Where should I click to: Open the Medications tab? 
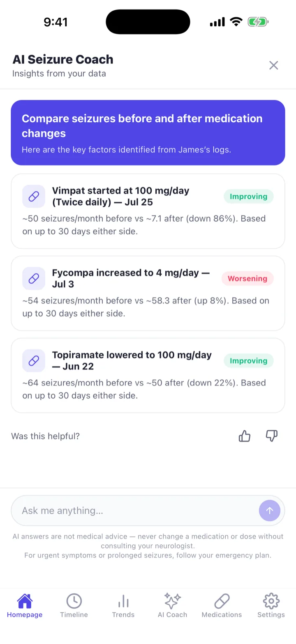(222, 605)
